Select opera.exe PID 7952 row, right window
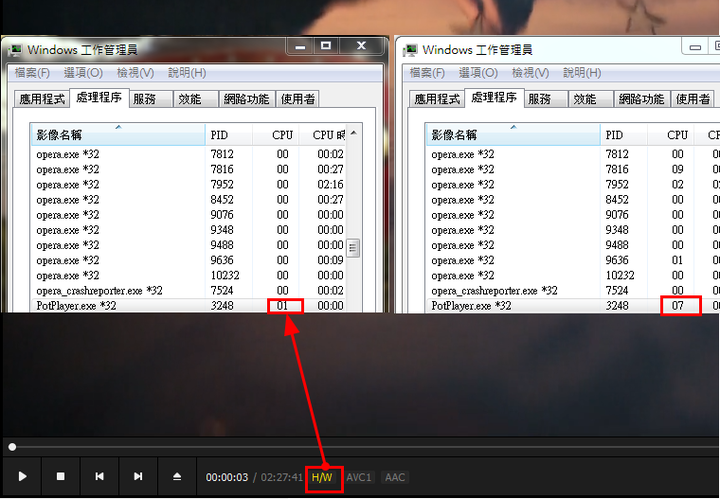Image resolution: width=720 pixels, height=499 pixels. pos(573,185)
